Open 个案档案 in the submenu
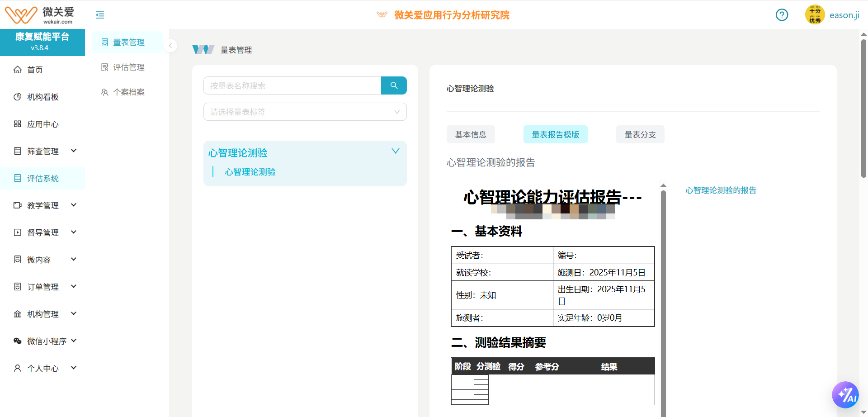Viewport: 868px width, 417px height. 128,92
